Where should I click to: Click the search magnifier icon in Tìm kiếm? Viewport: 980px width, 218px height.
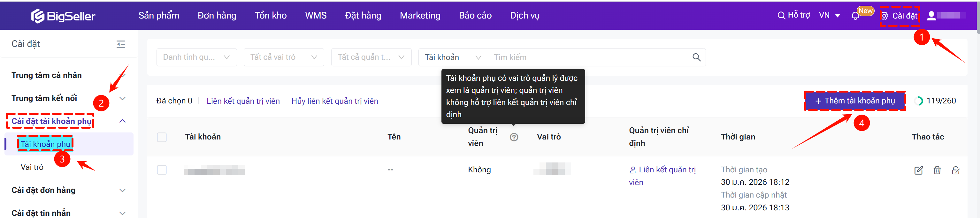point(696,57)
